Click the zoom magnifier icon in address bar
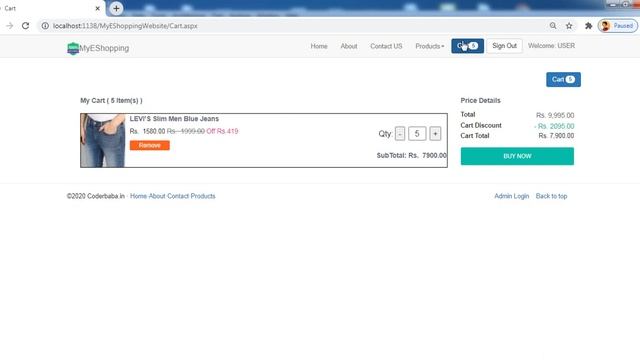The image size is (640, 360). (553, 26)
